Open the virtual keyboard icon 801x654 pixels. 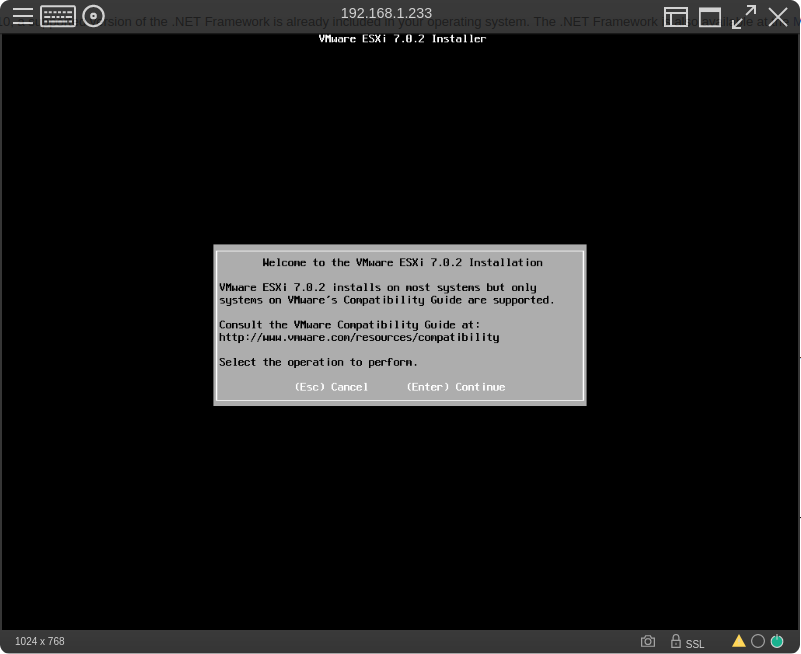tap(58, 16)
